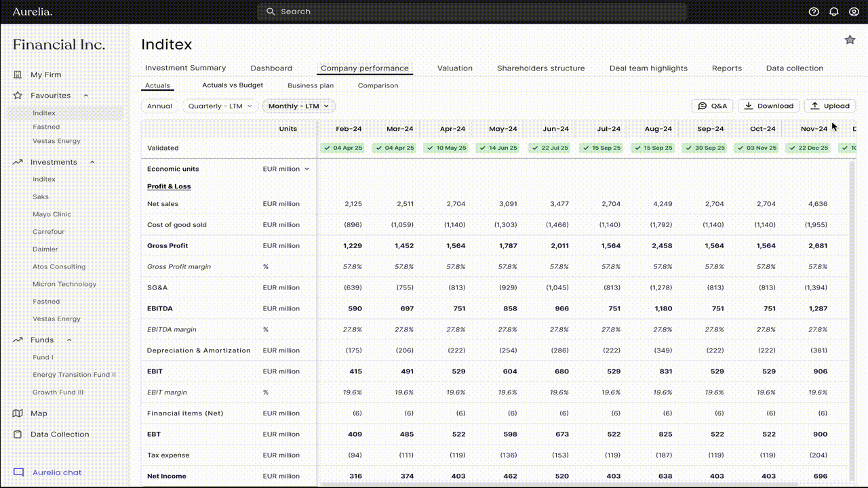Open the Valuation tab
Viewport: 868px width, 488px height.
tap(454, 68)
